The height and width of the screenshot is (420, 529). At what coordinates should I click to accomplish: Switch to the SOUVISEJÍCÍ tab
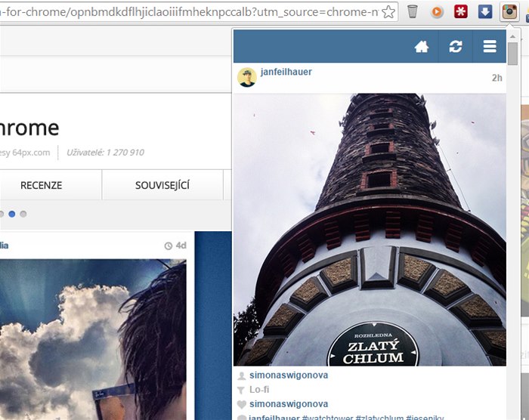(162, 185)
